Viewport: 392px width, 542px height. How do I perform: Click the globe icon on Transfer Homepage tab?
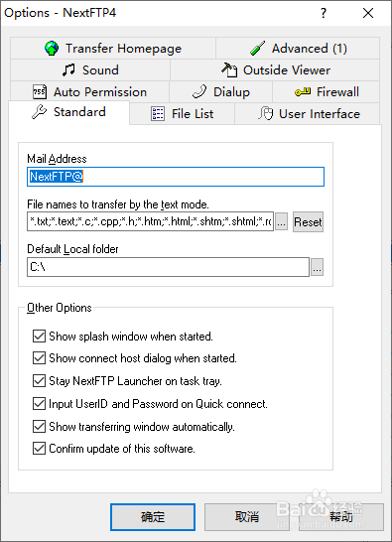point(52,48)
